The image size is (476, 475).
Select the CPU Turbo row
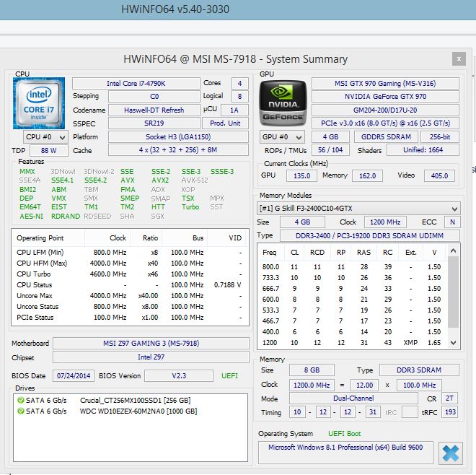tap(130, 274)
